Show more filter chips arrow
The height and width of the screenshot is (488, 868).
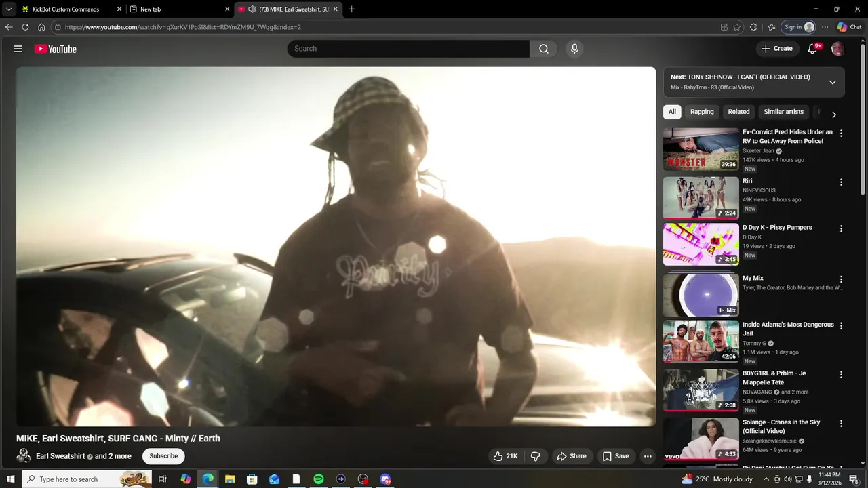coord(834,115)
